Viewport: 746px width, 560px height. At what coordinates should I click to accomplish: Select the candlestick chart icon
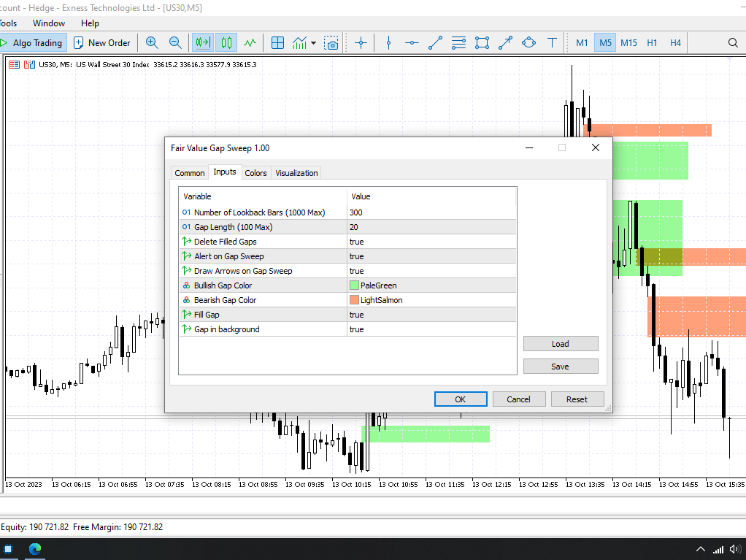tap(226, 42)
